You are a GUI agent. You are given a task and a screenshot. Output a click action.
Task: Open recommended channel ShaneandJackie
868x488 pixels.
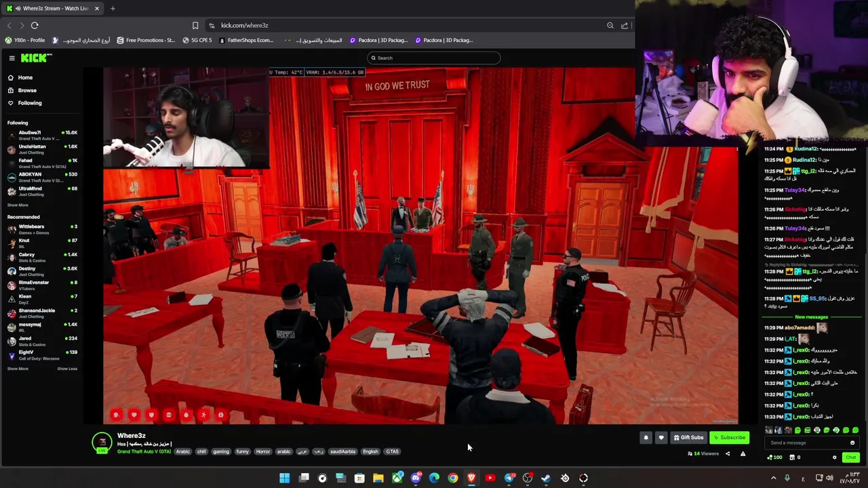coord(42,312)
